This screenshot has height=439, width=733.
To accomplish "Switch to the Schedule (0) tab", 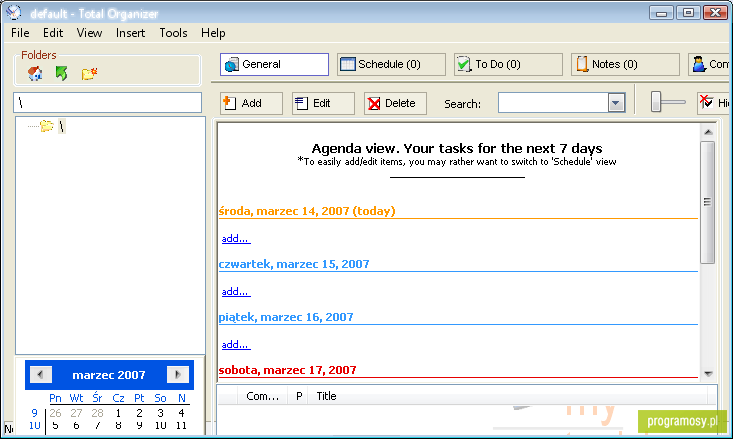I will point(391,64).
